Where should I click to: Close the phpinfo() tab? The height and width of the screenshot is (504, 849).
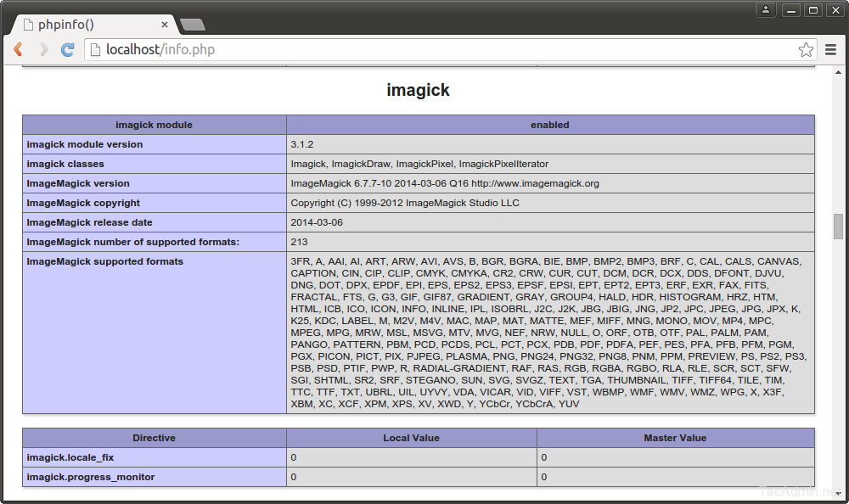[165, 25]
